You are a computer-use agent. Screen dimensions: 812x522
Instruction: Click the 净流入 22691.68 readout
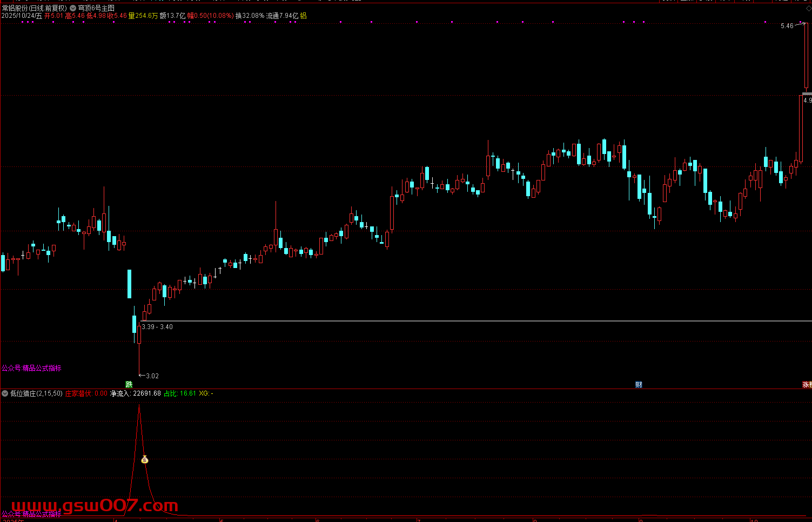click(x=136, y=393)
